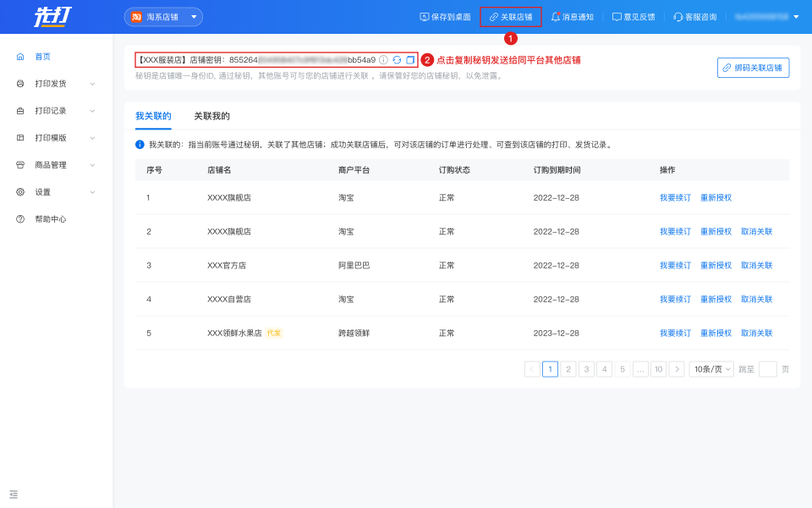812x508 pixels.
Task: Click the refresh icon next to the secret key
Action: (397, 60)
